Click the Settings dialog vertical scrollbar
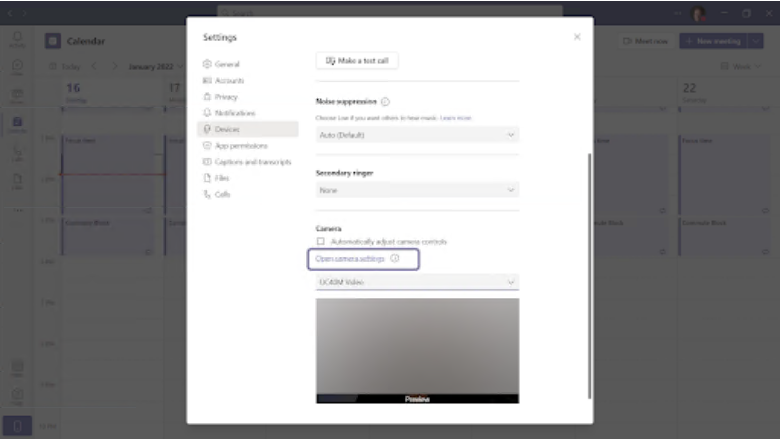782x439 pixels. [590, 270]
